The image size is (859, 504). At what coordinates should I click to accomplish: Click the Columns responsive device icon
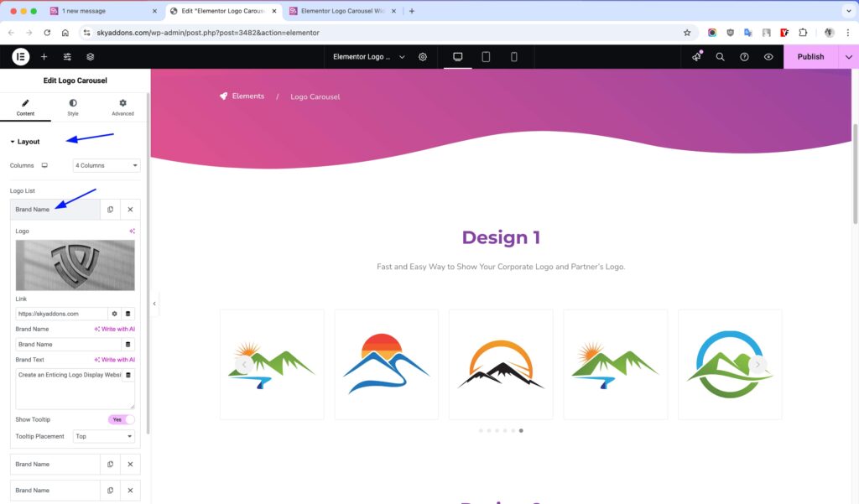pos(44,165)
